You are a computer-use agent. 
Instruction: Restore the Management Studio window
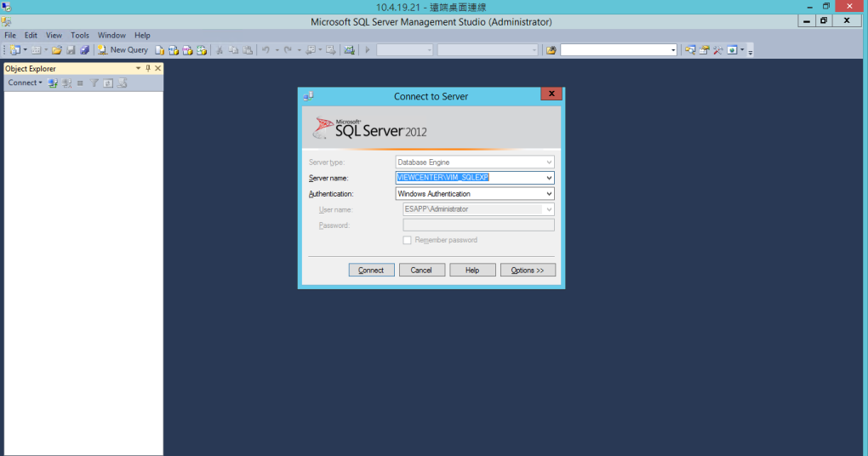(x=824, y=21)
